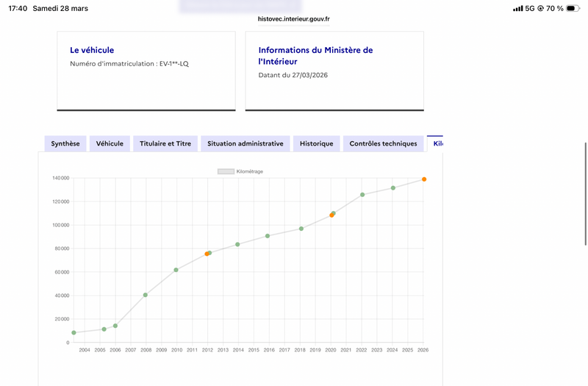Select the green 2024 mileage data point
Image resolution: width=588 pixels, height=386 pixels.
click(393, 188)
